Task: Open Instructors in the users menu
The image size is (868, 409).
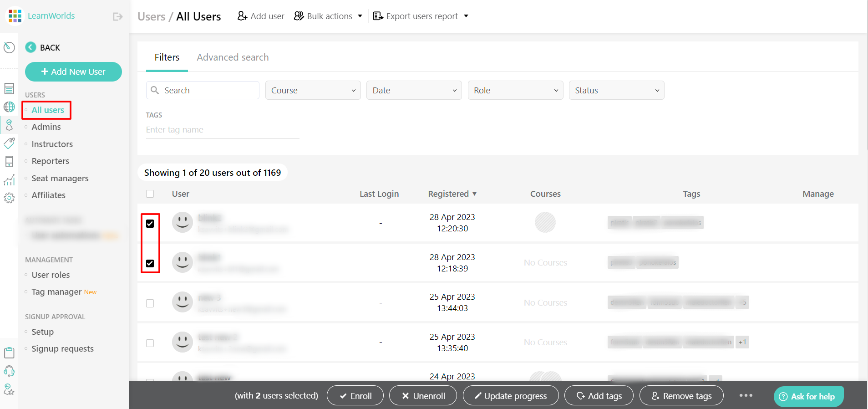Action: click(x=52, y=144)
